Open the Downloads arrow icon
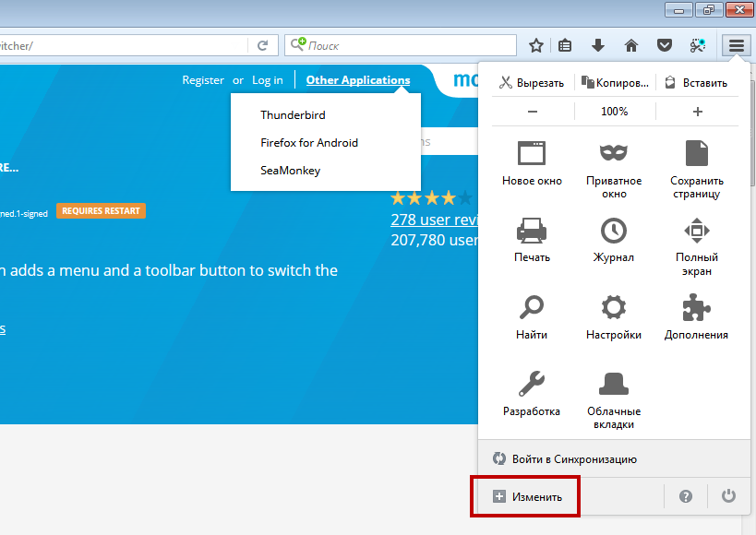Viewport: 756px width, 535px height. tap(598, 46)
